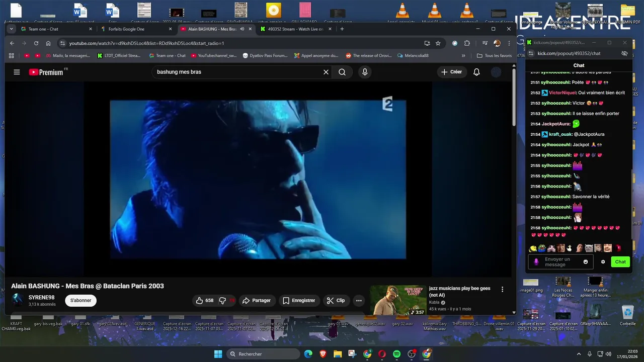Open Kick chat identity icon beside message box
644x362 pixels.
pos(536,262)
